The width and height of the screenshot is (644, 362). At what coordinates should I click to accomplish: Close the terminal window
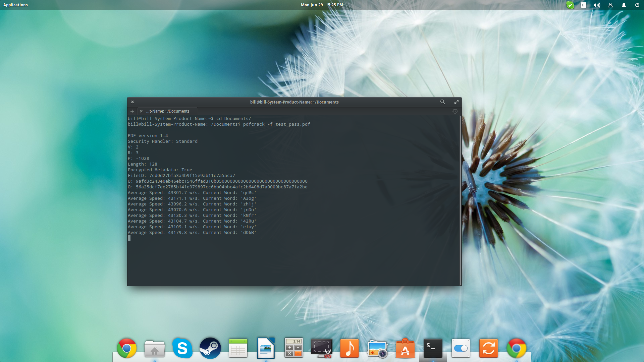132,102
